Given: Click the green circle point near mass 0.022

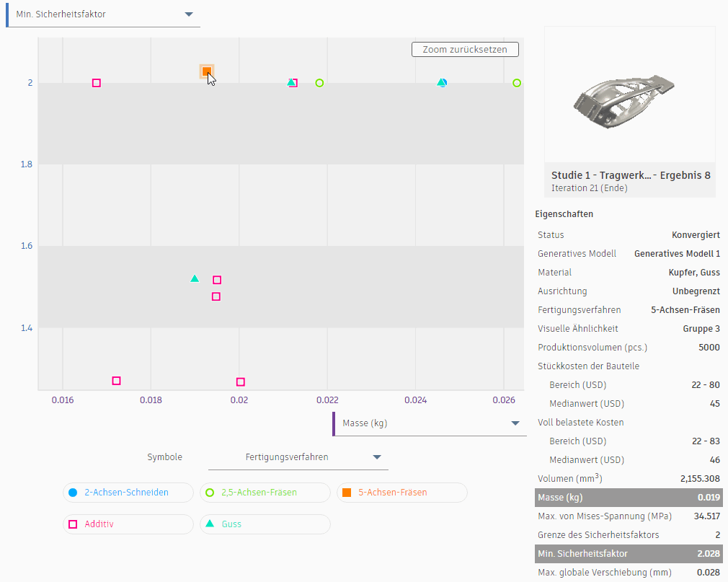Looking at the screenshot, I should 320,83.
